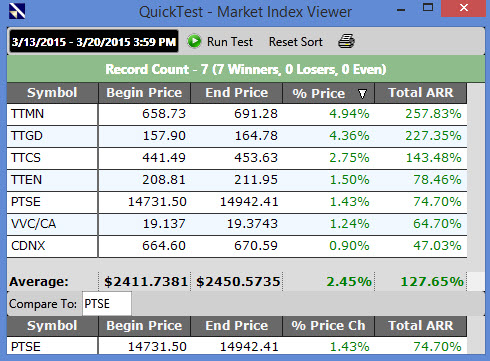Image resolution: width=490 pixels, height=361 pixels.
Task: Click the printer icon in toolbar
Action: 346,42
